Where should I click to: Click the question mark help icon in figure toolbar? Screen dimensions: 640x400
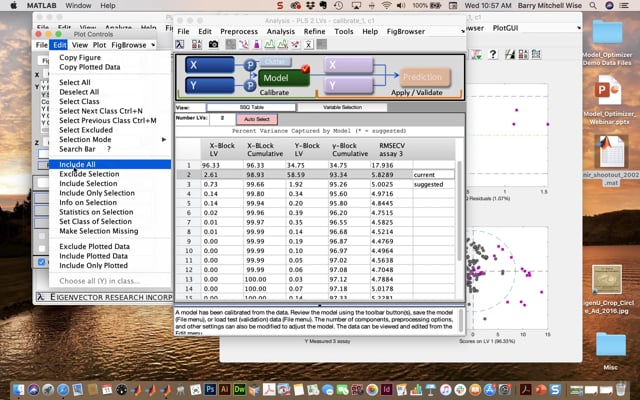[493, 54]
